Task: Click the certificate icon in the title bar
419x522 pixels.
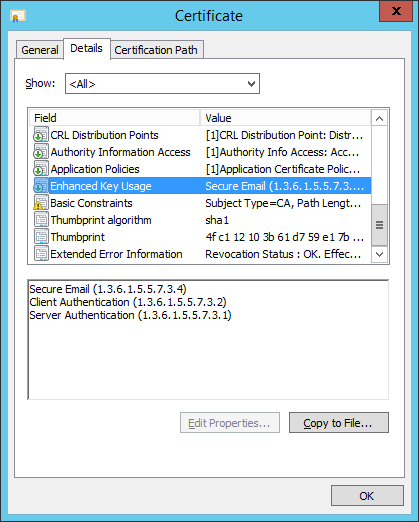Action: [18, 16]
